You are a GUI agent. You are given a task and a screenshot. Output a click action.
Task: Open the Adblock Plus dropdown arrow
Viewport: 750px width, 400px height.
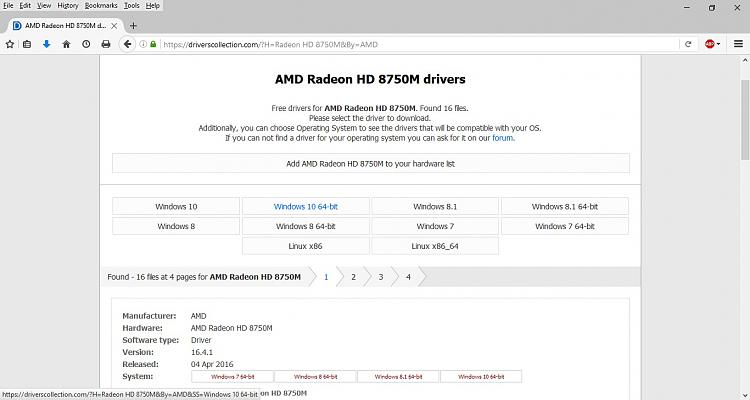(x=718, y=44)
